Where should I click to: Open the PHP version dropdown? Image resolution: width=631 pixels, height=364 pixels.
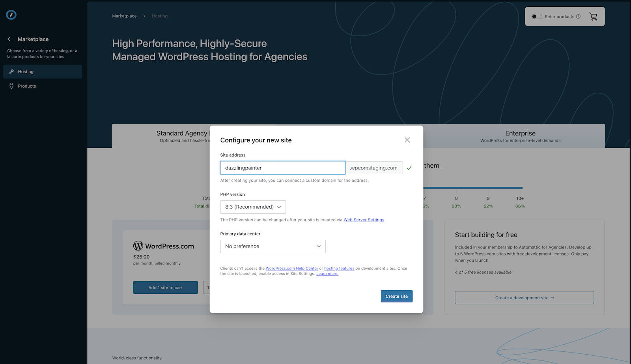point(253,207)
